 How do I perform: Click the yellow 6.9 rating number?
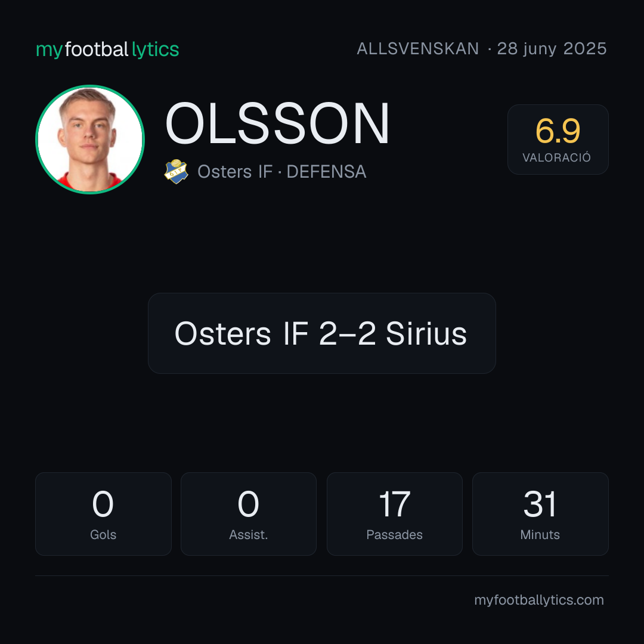point(558,131)
